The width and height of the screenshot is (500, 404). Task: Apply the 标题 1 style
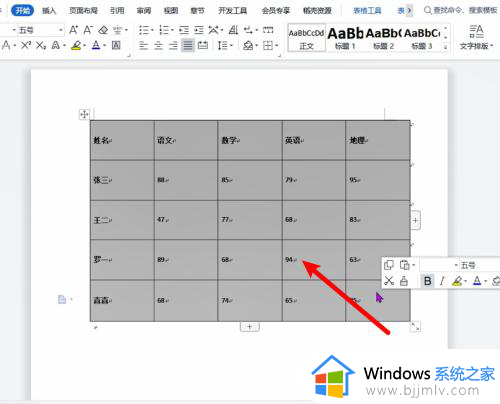[x=345, y=38]
